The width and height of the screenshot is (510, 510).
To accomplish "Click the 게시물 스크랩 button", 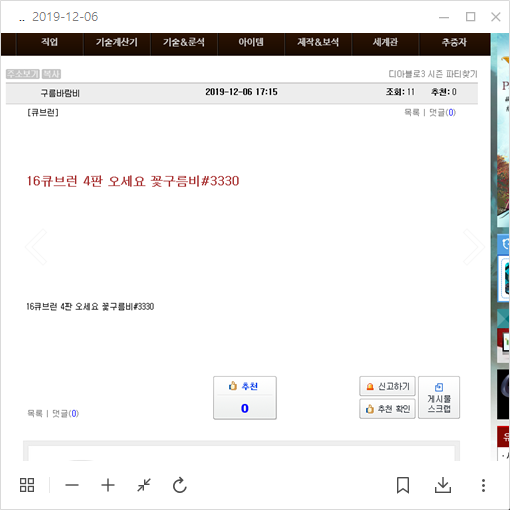I will click(439, 397).
